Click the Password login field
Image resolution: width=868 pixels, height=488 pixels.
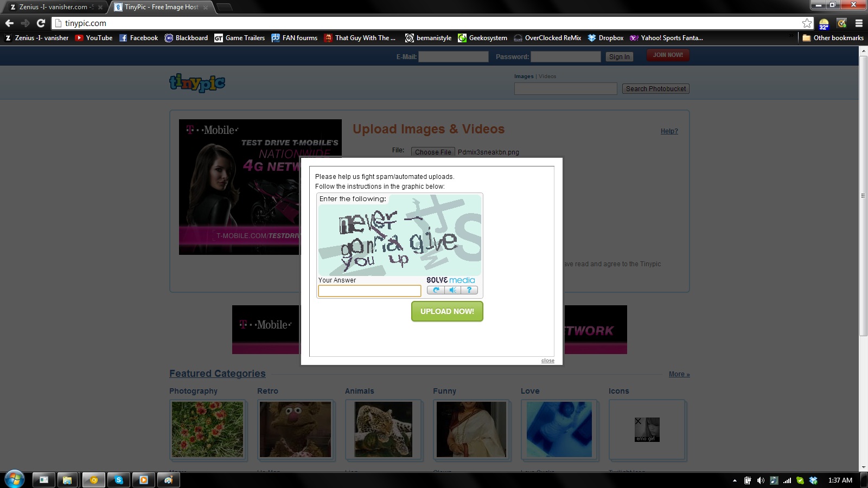tap(566, 56)
